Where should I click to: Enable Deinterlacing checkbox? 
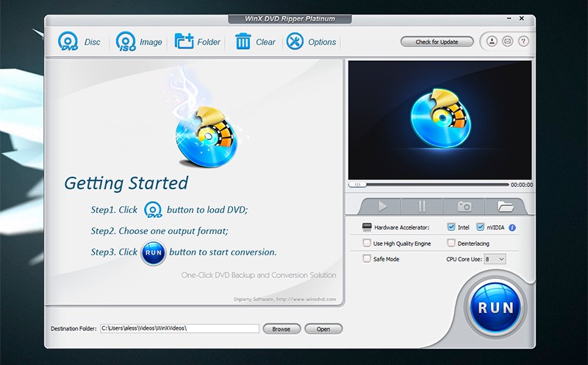click(451, 243)
